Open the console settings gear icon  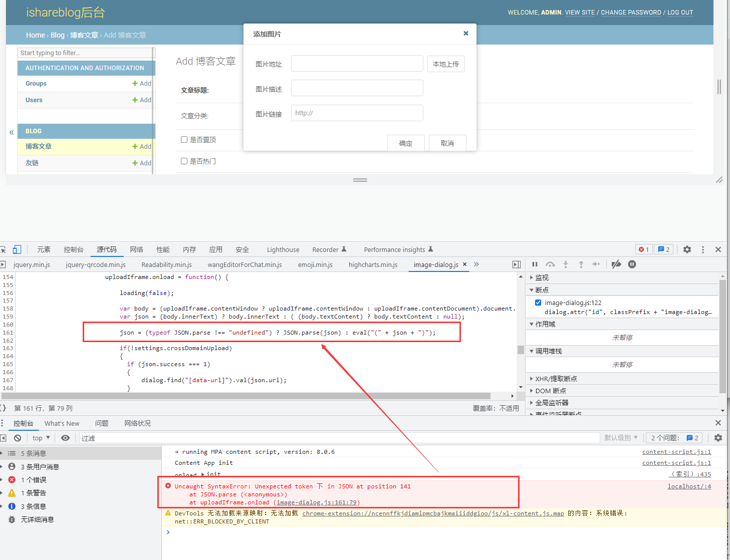coord(718,438)
